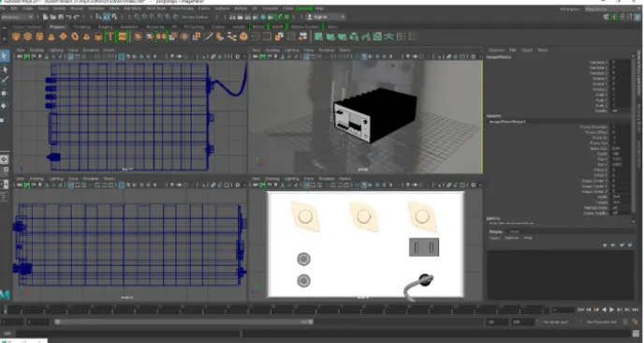Viewport: 644px width, 343px height.
Task: Create a polygon cone from the shelf
Action: [51, 37]
